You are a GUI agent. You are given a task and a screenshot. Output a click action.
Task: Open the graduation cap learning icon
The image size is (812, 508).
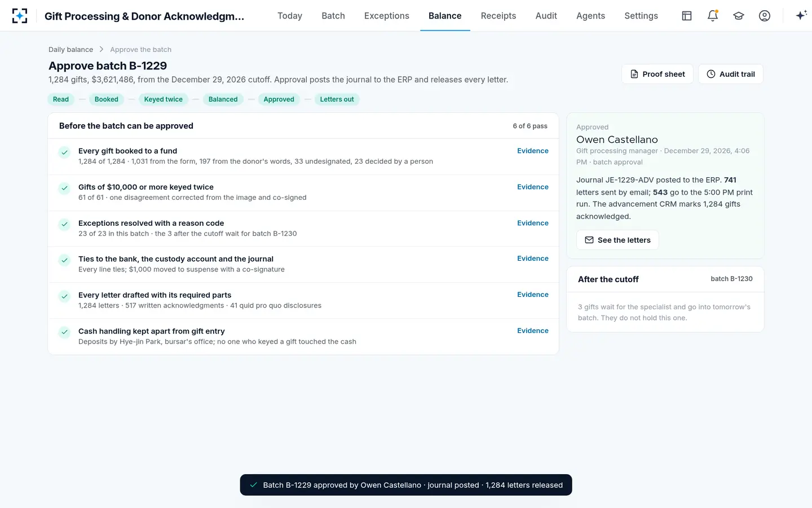click(x=739, y=16)
